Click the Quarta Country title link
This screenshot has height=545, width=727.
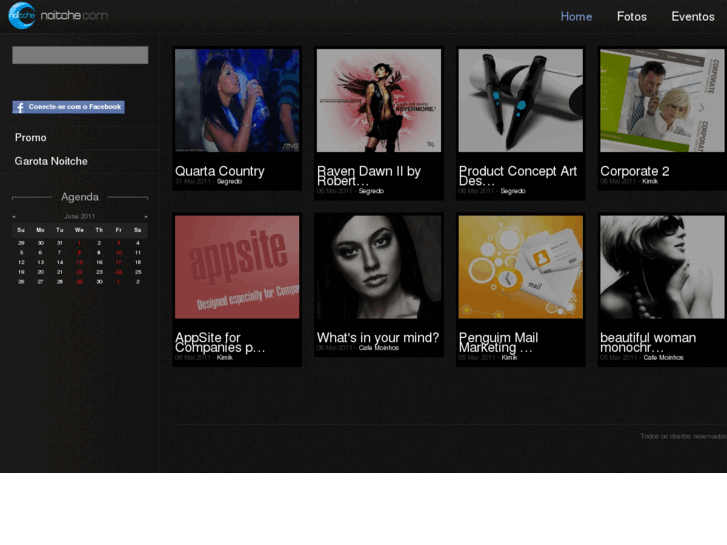click(220, 171)
